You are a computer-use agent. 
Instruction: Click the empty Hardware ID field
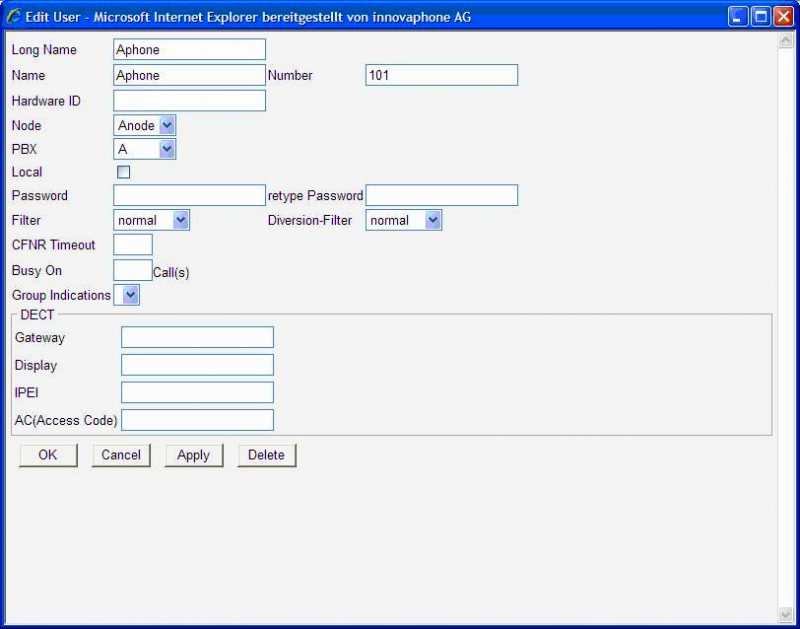[x=188, y=100]
